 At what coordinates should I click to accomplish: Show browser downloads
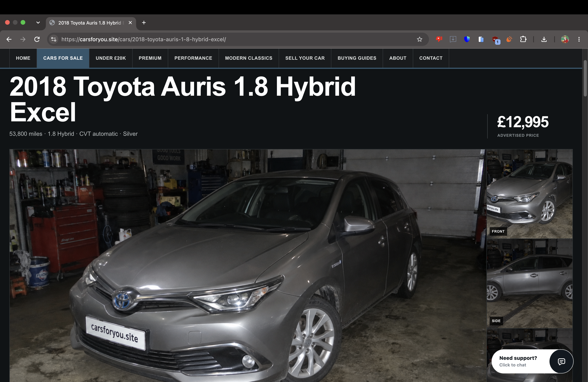(x=544, y=39)
